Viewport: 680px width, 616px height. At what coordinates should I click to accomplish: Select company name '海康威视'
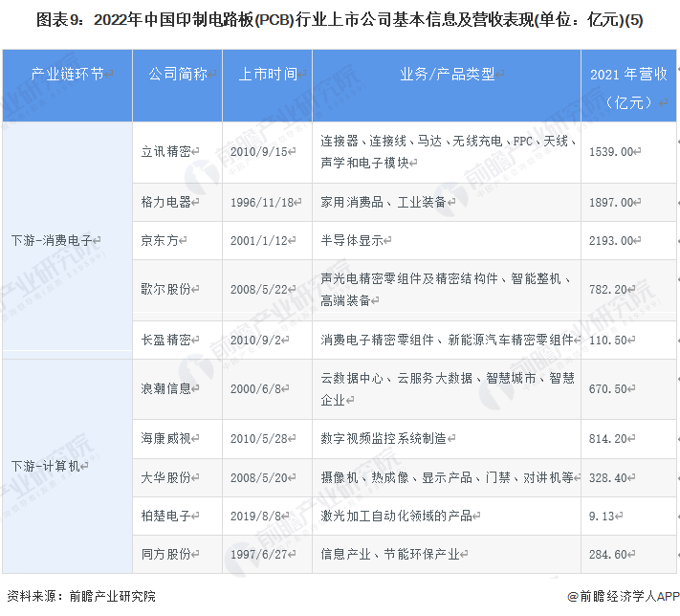click(166, 439)
